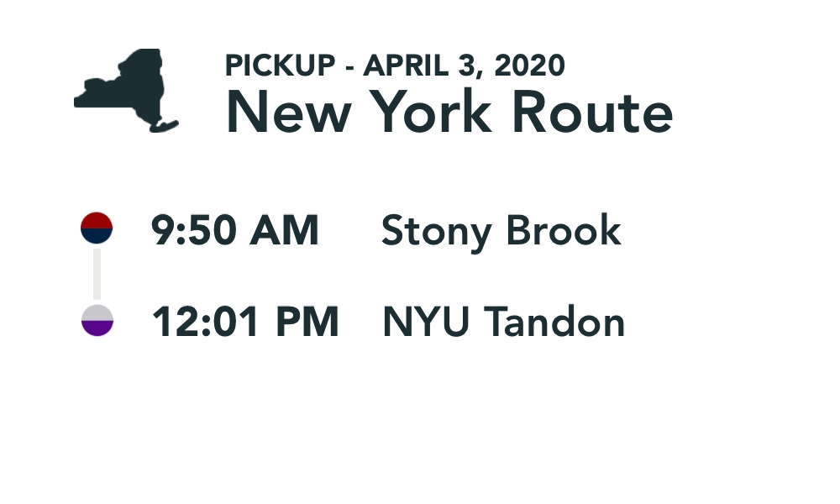Viewport: 840px width, 504px height.
Task: Pick the red top half of Stony Brook marker
Action: (97, 220)
